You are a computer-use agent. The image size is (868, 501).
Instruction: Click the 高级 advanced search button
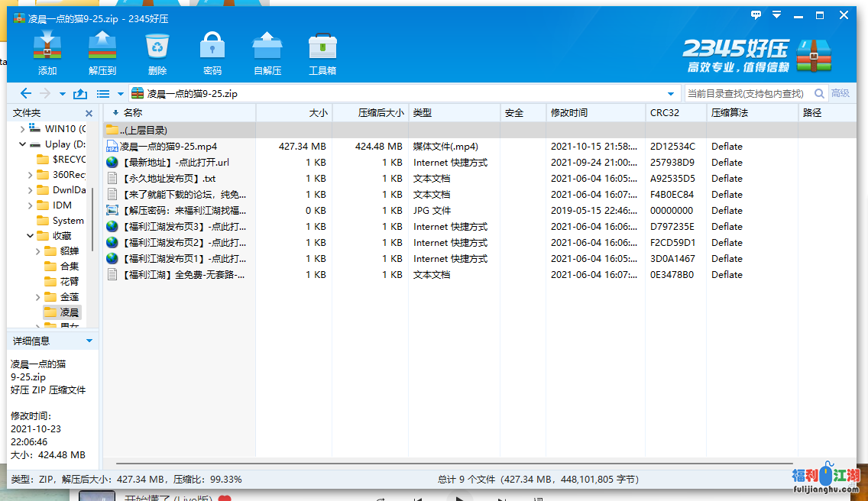(x=840, y=94)
